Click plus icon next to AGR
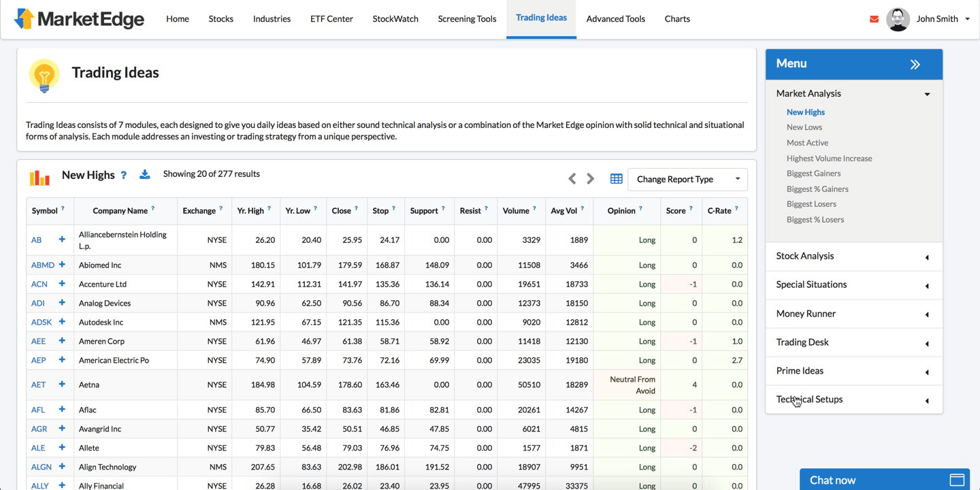Image resolution: width=980 pixels, height=490 pixels. pos(62,428)
